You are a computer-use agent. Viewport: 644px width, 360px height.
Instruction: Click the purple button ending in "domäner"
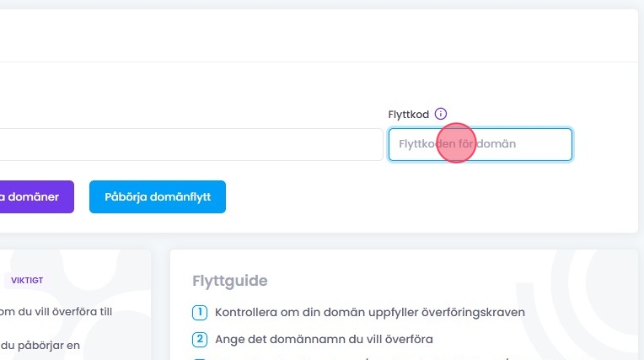click(x=34, y=197)
